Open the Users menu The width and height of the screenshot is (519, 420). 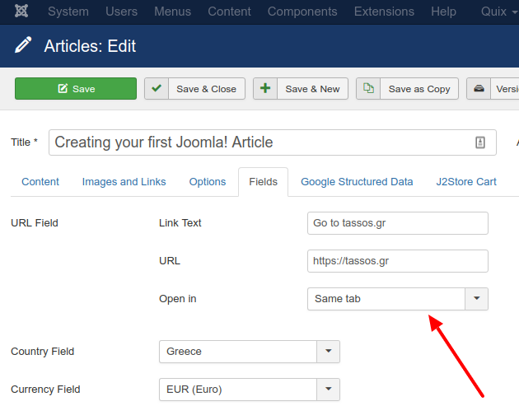click(x=121, y=12)
